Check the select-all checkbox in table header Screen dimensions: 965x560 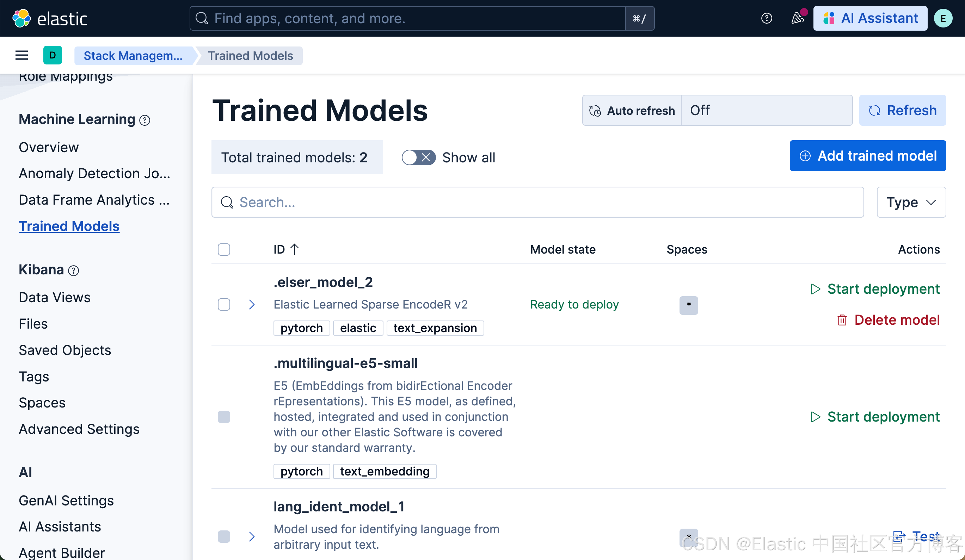coord(224,250)
